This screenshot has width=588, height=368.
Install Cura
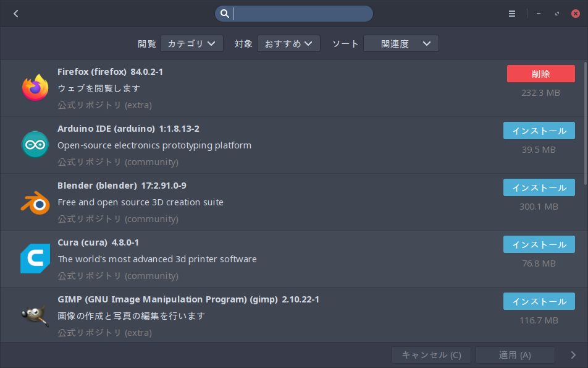539,244
